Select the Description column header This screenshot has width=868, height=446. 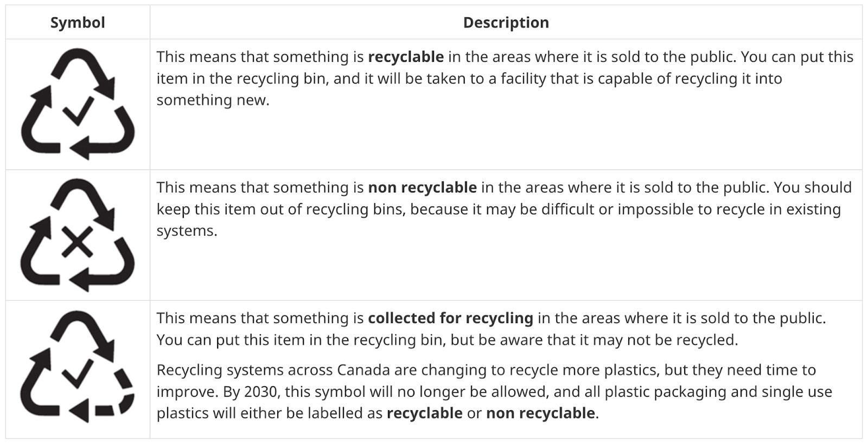[506, 23]
